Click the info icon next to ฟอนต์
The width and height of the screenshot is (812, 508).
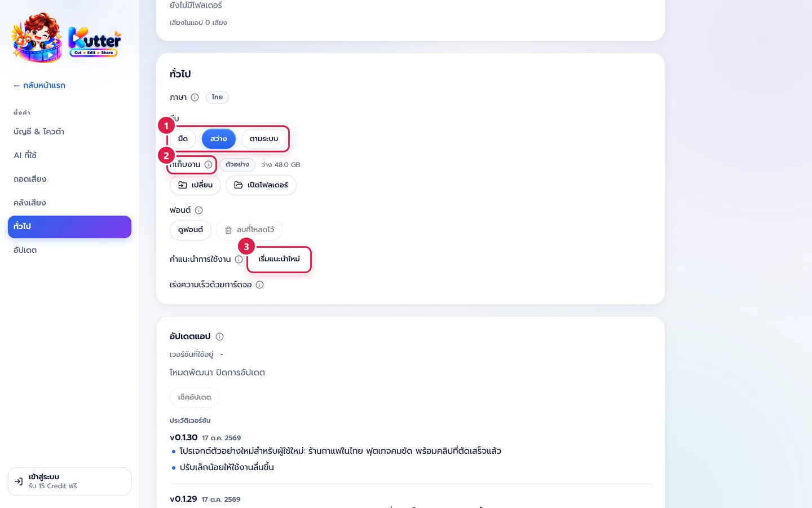pyautogui.click(x=198, y=210)
